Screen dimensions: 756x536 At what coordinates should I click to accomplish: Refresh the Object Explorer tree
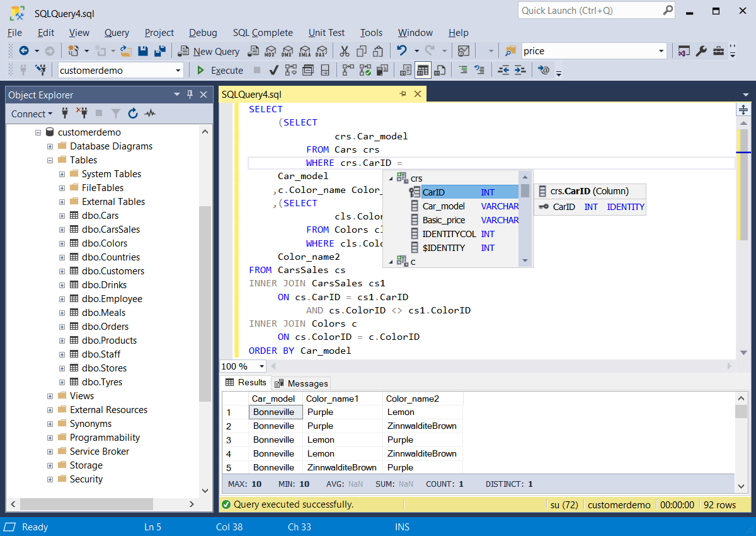pos(133,114)
